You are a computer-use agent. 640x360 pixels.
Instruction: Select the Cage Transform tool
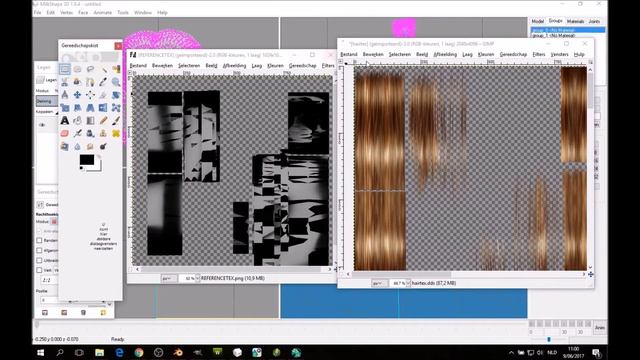pos(116,108)
